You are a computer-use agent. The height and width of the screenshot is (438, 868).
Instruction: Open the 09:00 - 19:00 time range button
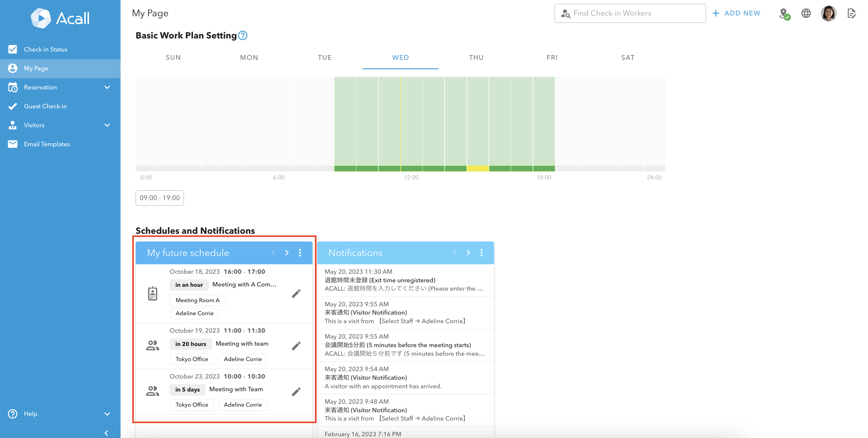[160, 198]
